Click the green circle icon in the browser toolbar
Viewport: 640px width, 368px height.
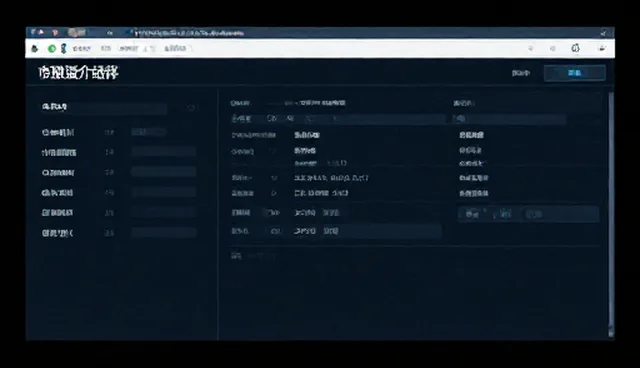point(52,49)
